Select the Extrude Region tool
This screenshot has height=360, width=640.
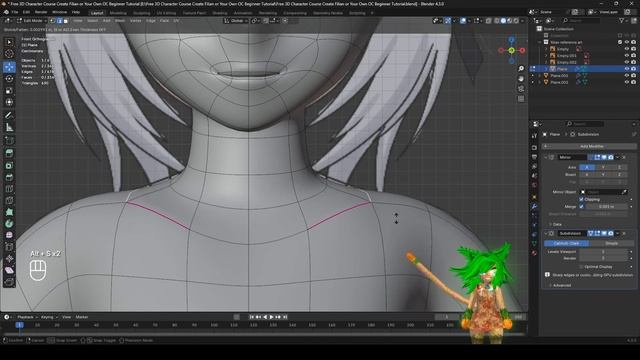click(x=9, y=153)
